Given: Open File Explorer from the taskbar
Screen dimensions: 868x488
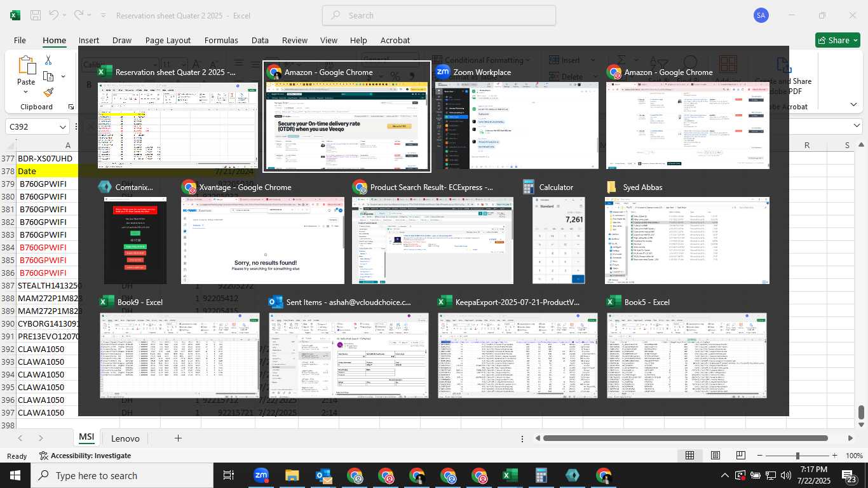Looking at the screenshot, I should coord(292,475).
